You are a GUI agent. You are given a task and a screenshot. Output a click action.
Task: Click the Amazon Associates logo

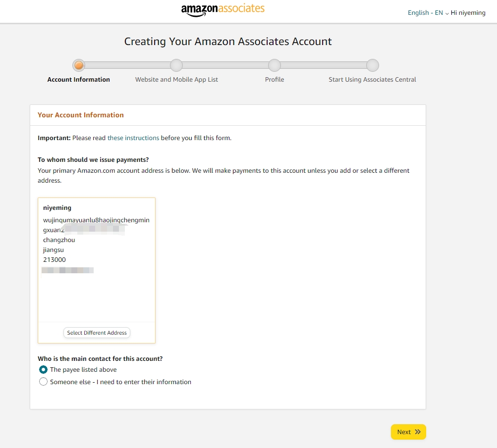pyautogui.click(x=222, y=9)
